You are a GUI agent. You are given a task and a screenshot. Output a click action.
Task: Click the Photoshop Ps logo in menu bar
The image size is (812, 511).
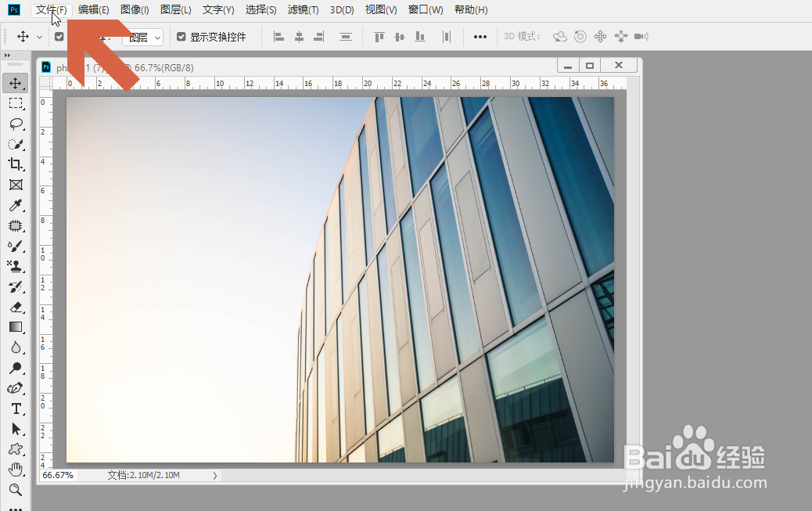(x=14, y=10)
